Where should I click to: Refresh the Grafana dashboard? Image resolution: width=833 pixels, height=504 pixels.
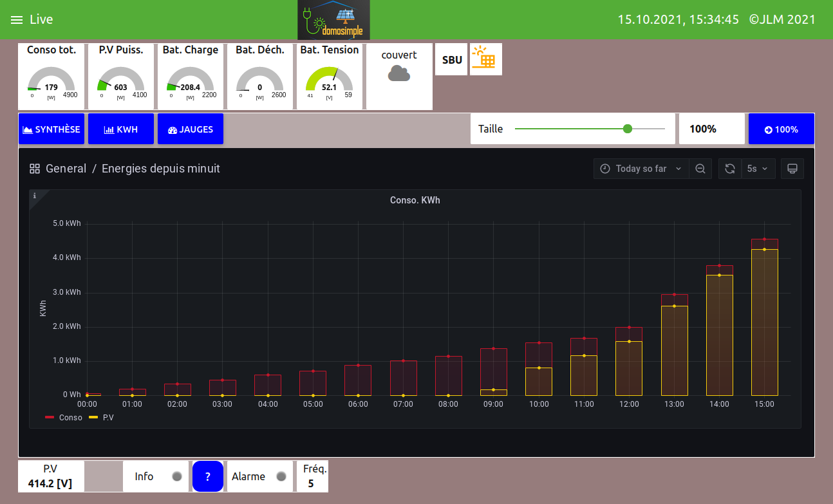click(730, 169)
